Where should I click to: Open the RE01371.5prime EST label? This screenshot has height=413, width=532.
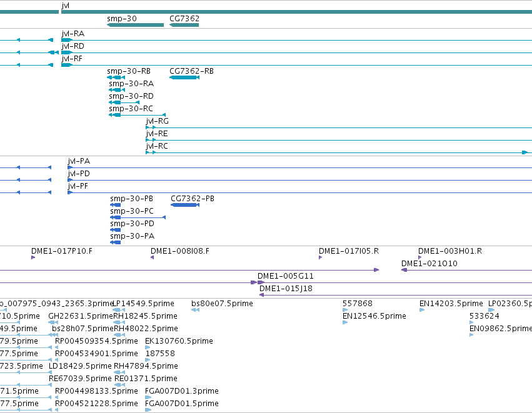click(x=146, y=379)
